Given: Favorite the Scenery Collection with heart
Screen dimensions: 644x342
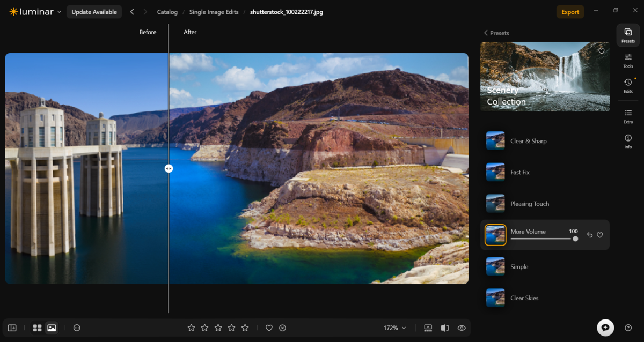Looking at the screenshot, I should [601, 51].
